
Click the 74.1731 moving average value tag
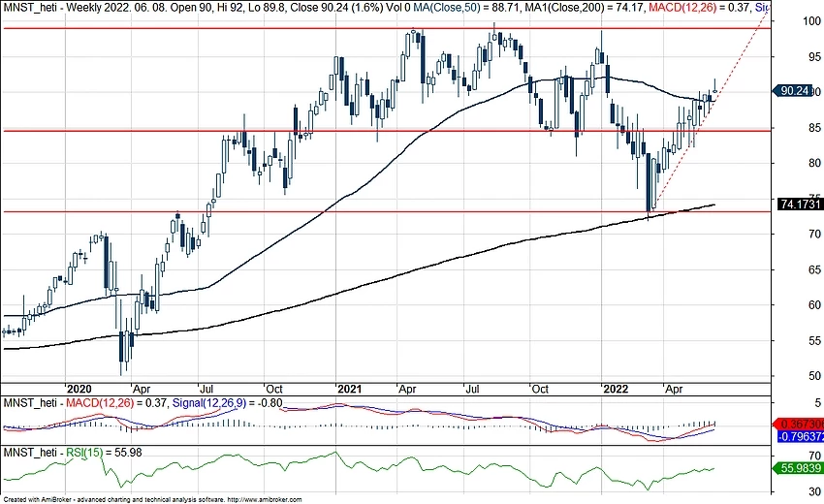(799, 205)
